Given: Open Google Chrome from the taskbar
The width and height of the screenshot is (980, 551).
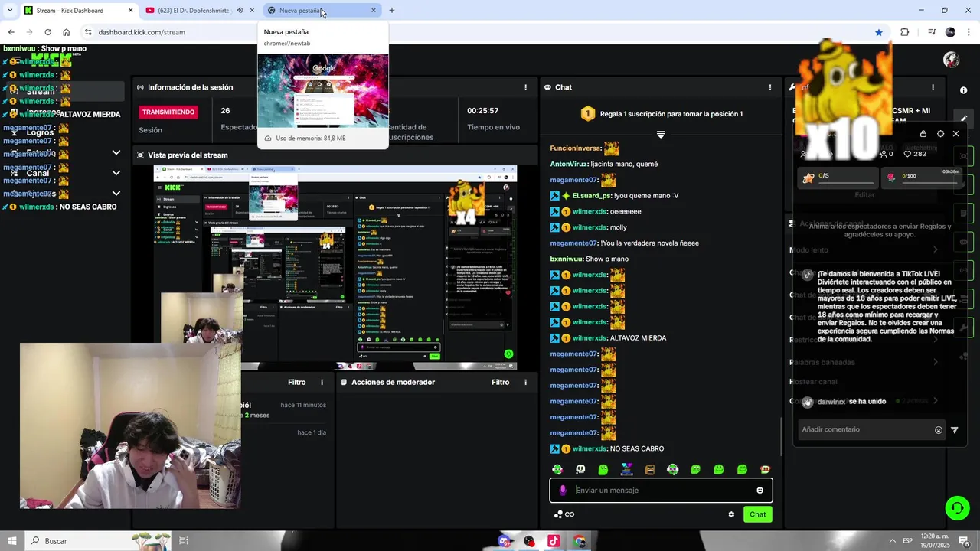Looking at the screenshot, I should [x=580, y=541].
